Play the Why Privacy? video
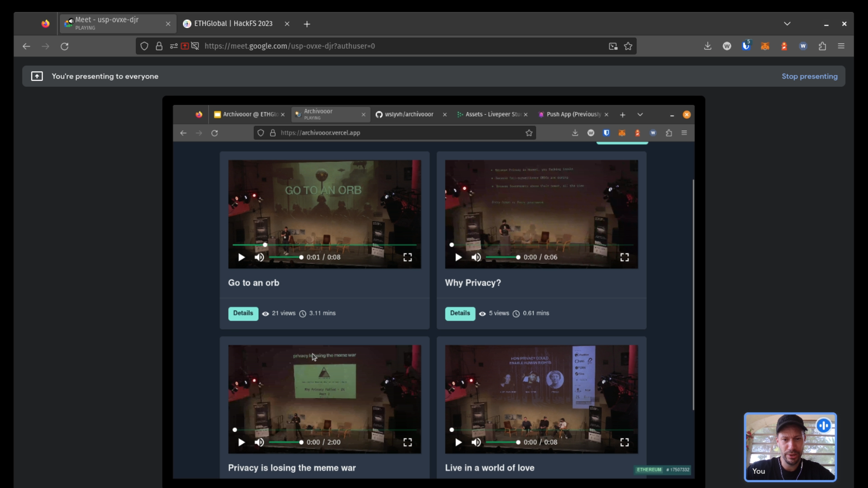868x488 pixels. tap(458, 257)
